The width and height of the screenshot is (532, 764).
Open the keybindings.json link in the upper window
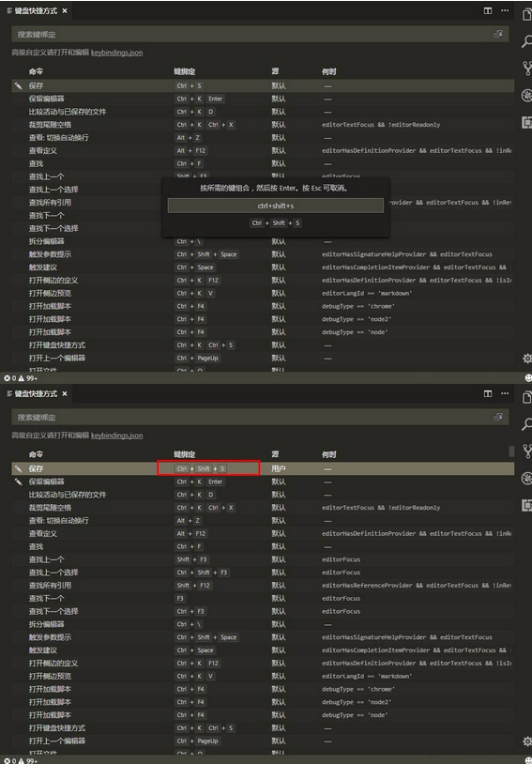click(x=117, y=53)
